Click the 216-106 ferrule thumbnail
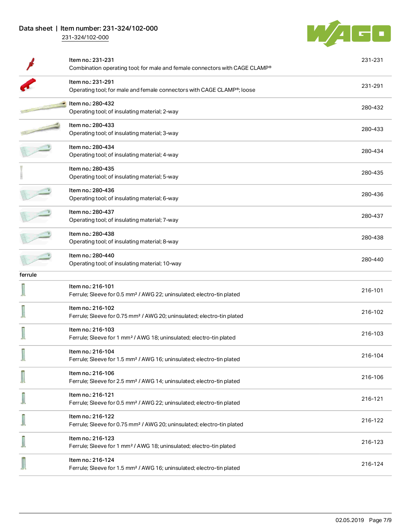Screen dimensions: 411x532 [23, 376]
